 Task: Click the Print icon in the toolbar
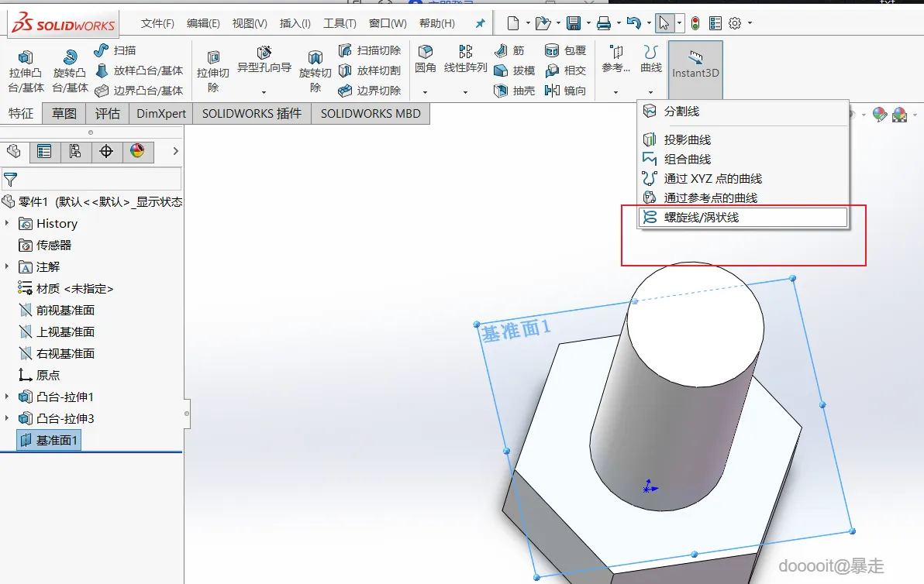click(603, 23)
